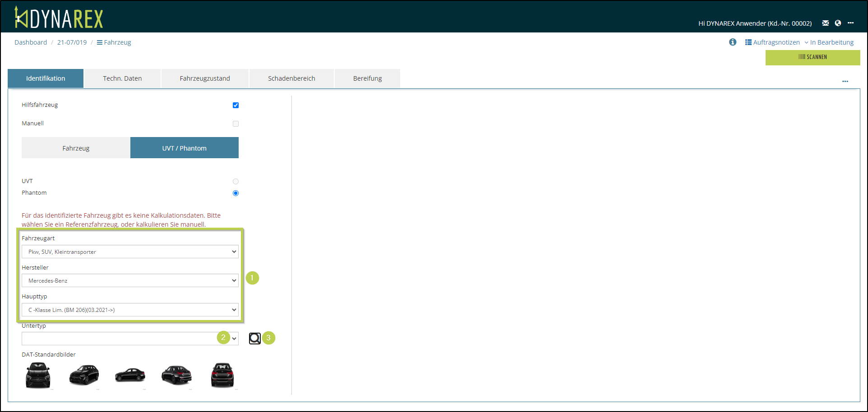Expand the Hersteller dropdown
This screenshot has height=412, width=868.
pos(130,280)
